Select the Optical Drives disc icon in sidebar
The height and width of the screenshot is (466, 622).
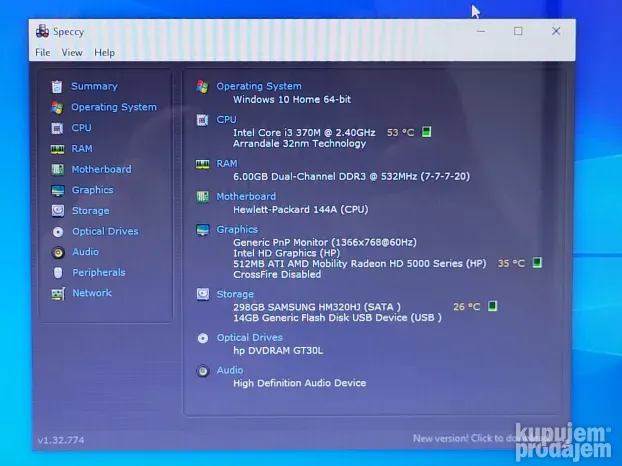57,232
